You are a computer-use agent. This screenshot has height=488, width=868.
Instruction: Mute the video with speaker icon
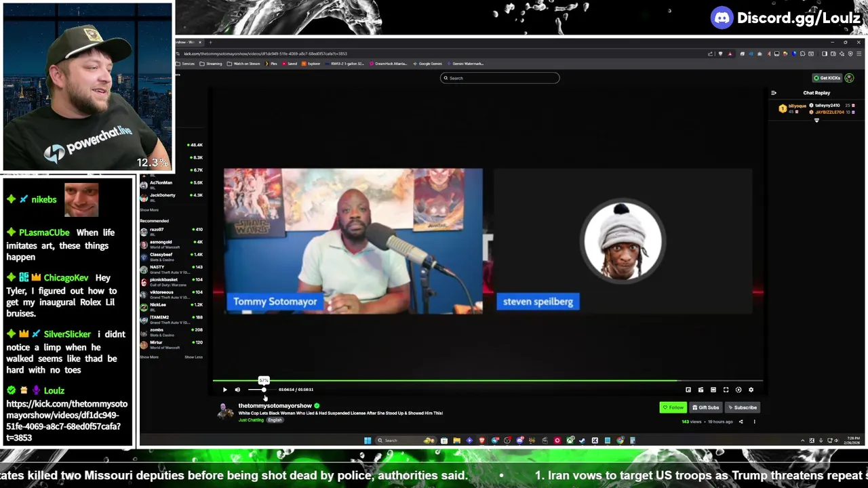[x=237, y=390]
